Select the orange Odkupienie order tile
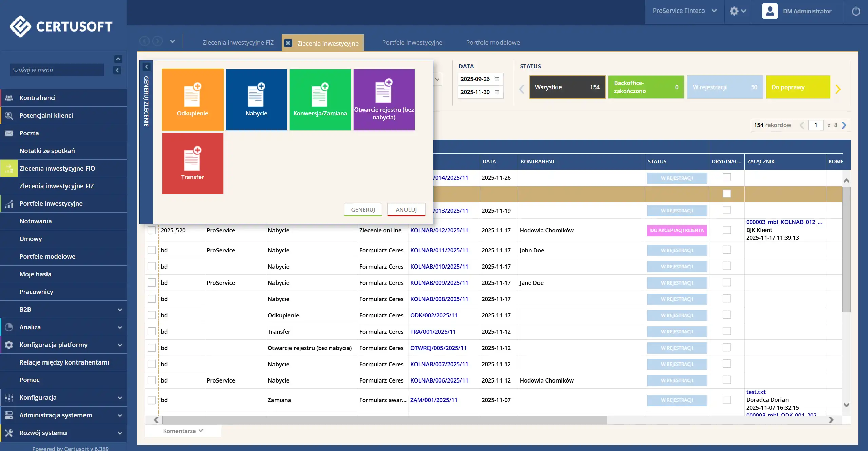The height and width of the screenshot is (451, 868). pyautogui.click(x=192, y=99)
